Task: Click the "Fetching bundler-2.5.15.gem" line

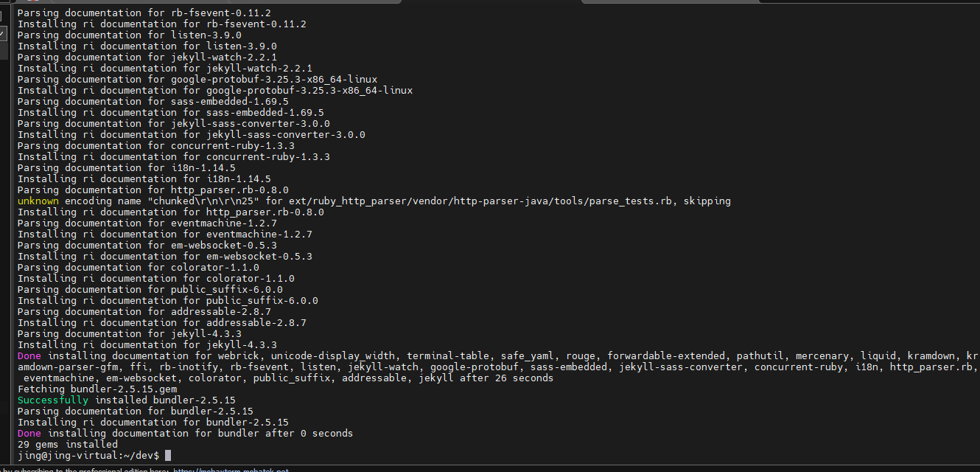Action: pyautogui.click(x=97, y=389)
